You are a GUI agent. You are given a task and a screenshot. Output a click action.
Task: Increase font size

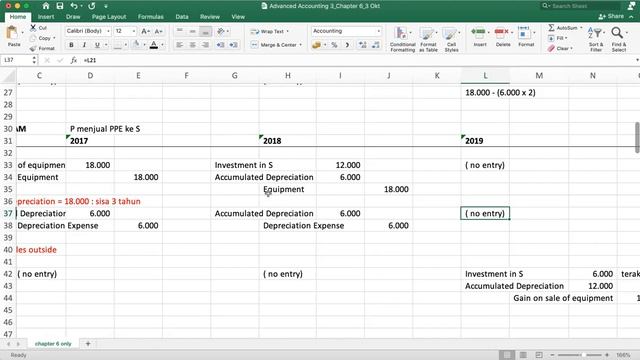point(145,31)
